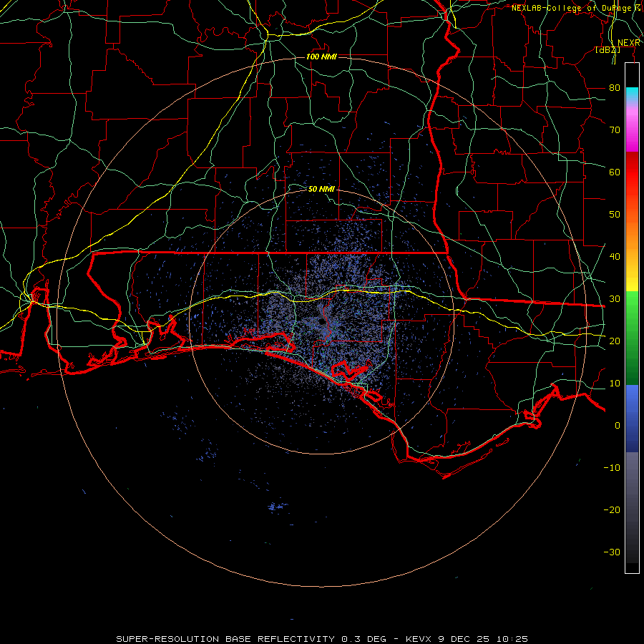644x644 pixels.
Task: Click the 60 value on the dBZ scale
Action: 615,172
